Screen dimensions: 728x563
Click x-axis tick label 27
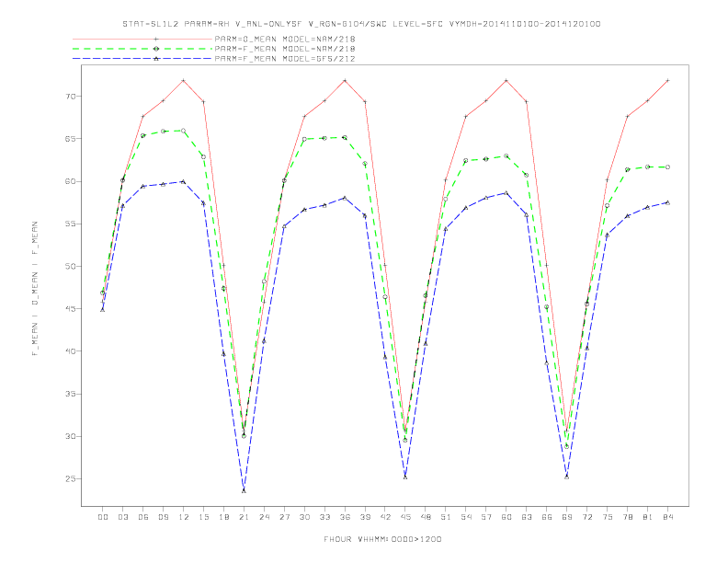click(284, 517)
